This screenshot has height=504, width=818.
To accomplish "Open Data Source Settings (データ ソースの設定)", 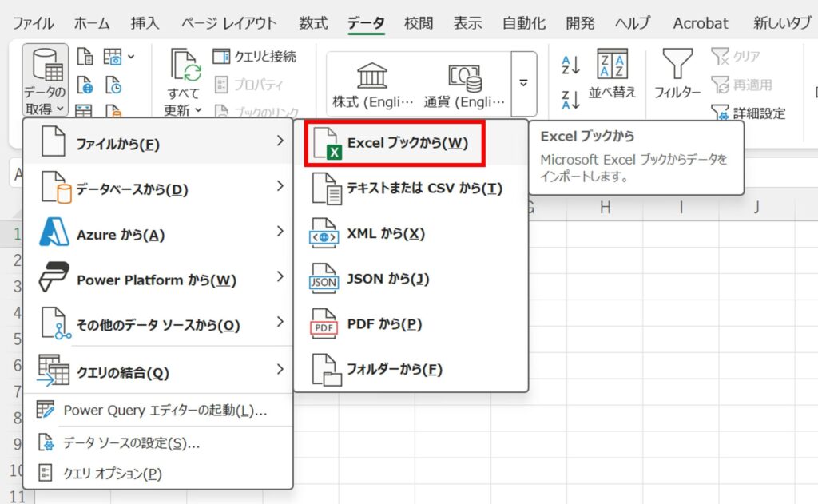I will [x=158, y=443].
